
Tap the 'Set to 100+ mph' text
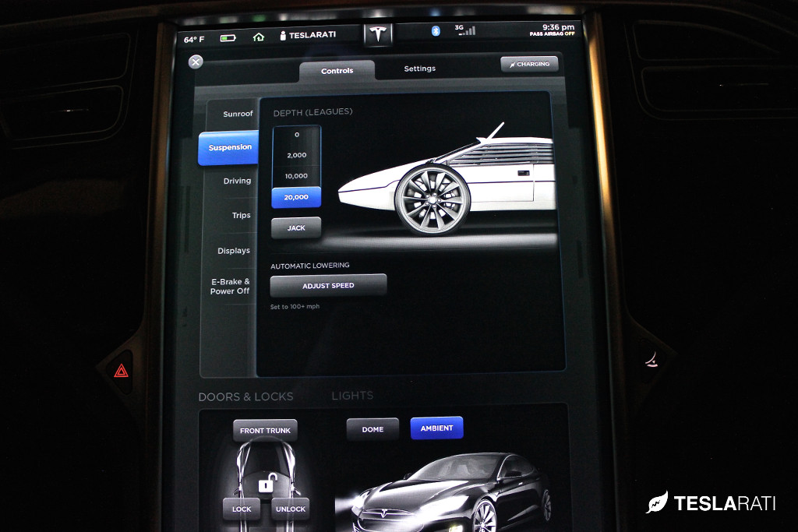295,307
